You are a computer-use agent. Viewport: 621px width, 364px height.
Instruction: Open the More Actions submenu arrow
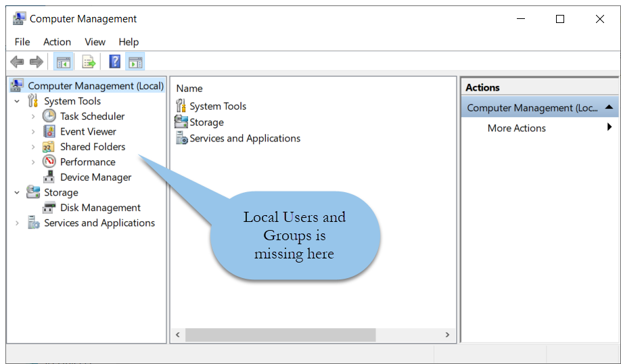[x=609, y=127]
